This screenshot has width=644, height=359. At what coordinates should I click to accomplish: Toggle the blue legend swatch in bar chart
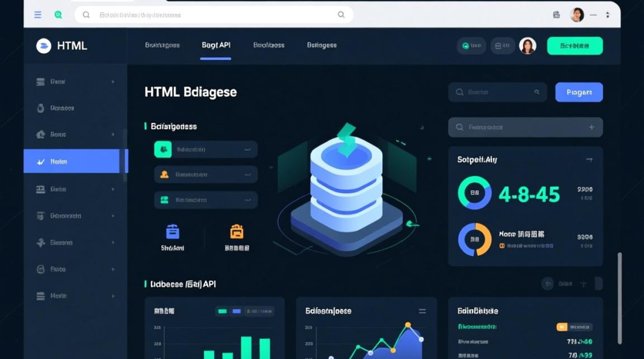pyautogui.click(x=236, y=311)
